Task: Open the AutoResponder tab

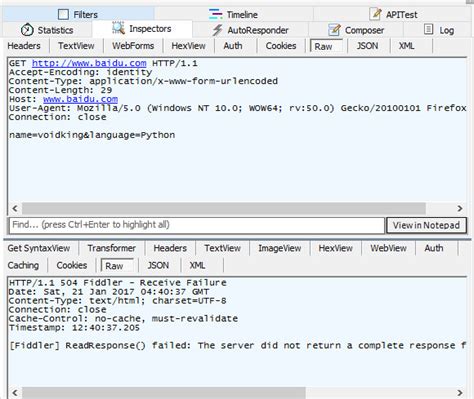Action: (251, 30)
